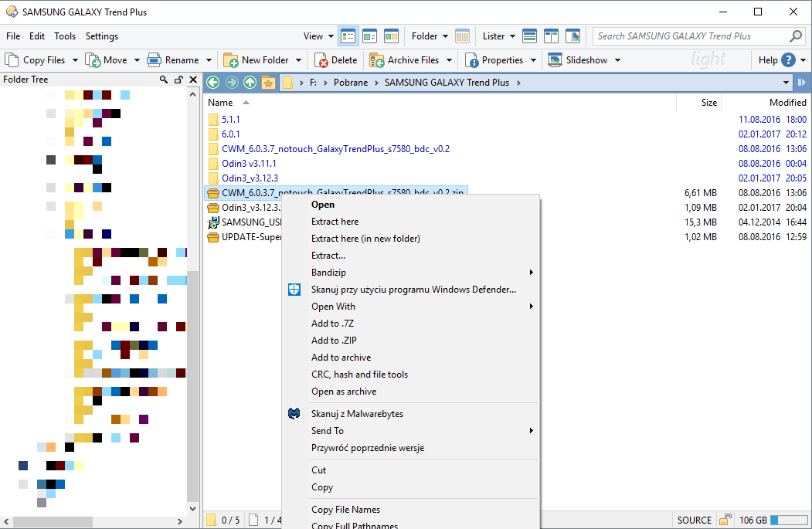Viewport: 812px width, 529px height.
Task: Open the New Folder dropdown arrow
Action: [298, 60]
